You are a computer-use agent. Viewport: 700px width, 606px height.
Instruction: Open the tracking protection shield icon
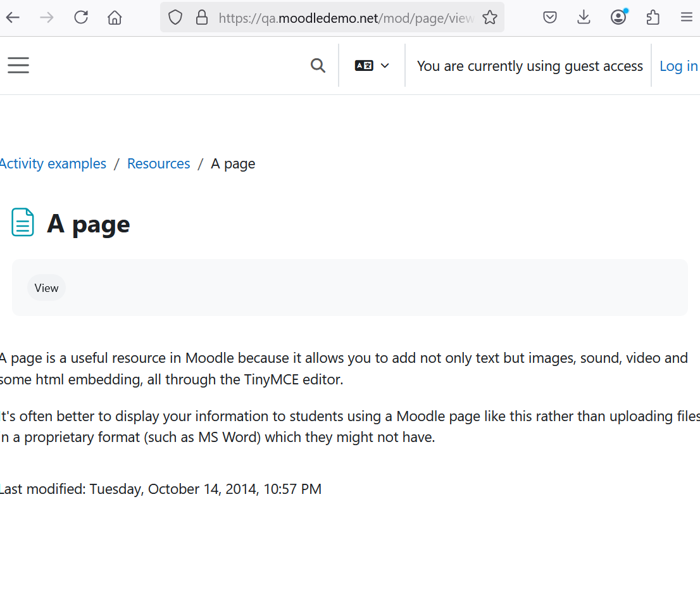[x=175, y=18]
